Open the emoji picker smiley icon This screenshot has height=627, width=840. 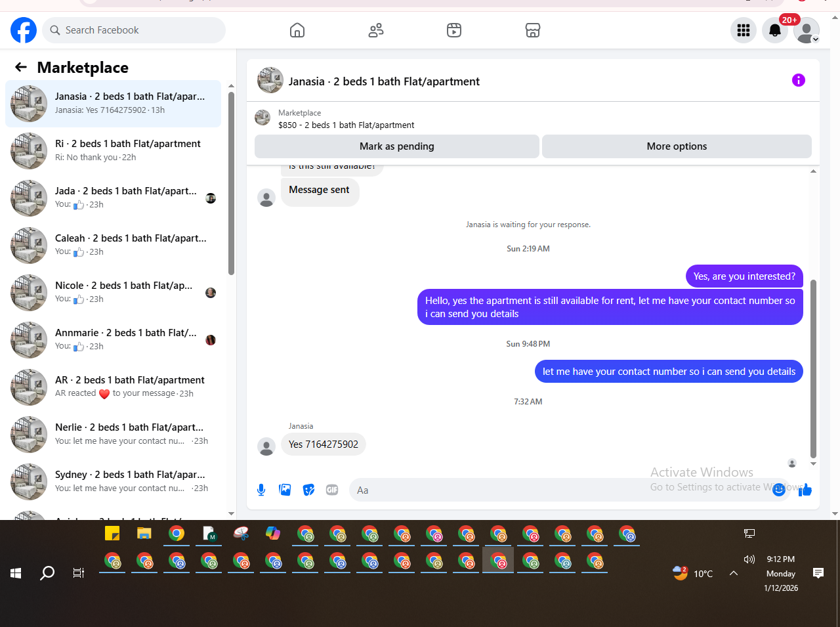(779, 490)
